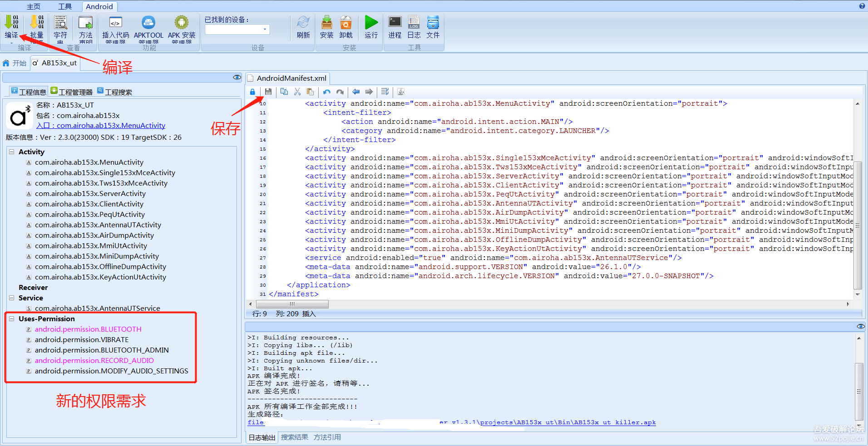Toggle the eye icon on log panel header

860,326
